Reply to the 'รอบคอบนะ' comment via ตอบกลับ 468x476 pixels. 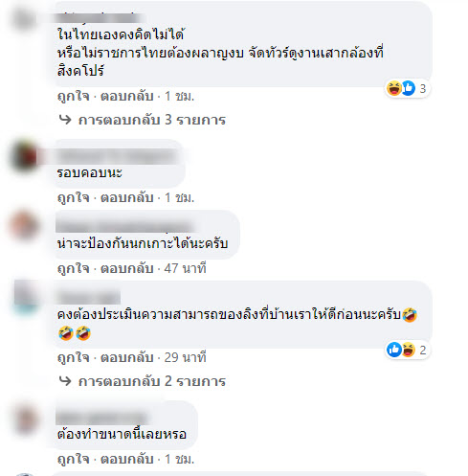click(x=127, y=197)
